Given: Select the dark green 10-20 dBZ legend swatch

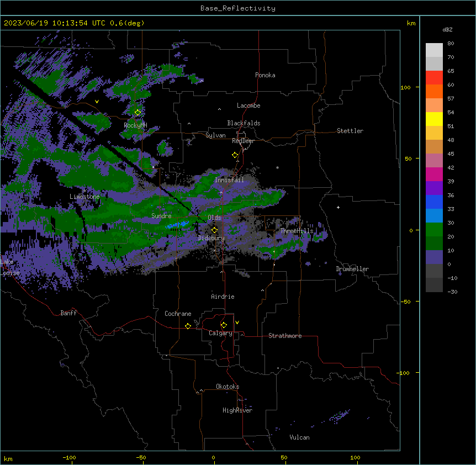Looking at the screenshot, I should 434,244.
